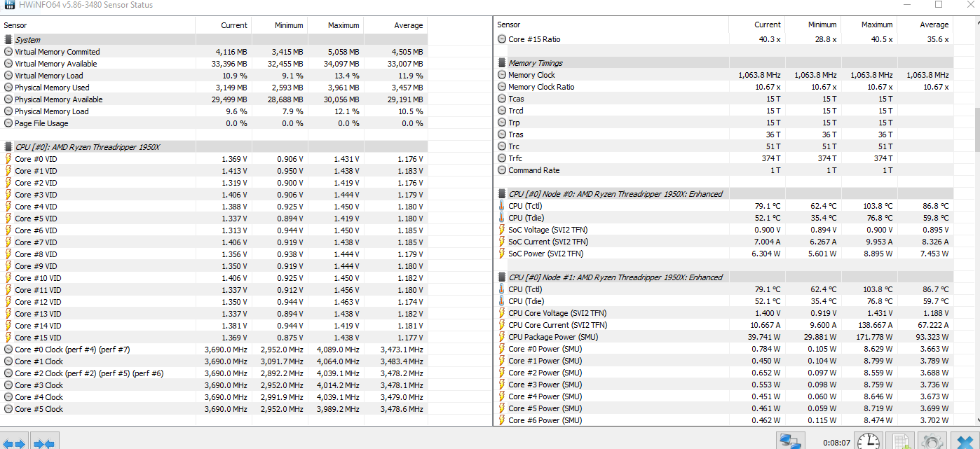Click the Maximum column header in the right panel
Screen dimensions: 980x449
pyautogui.click(x=876, y=25)
